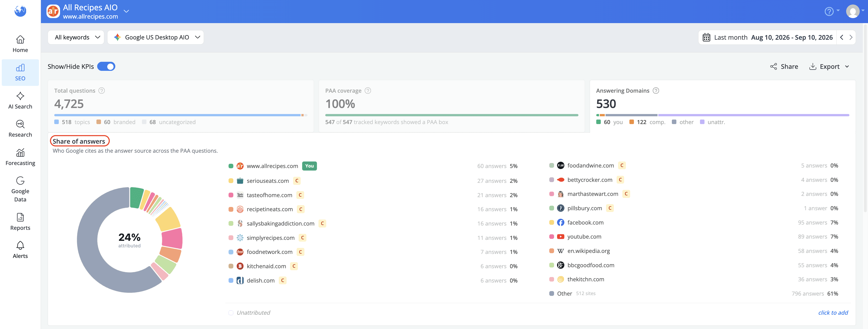This screenshot has width=868, height=329.
Task: Click '95 answers' for facebook.com
Action: click(812, 223)
